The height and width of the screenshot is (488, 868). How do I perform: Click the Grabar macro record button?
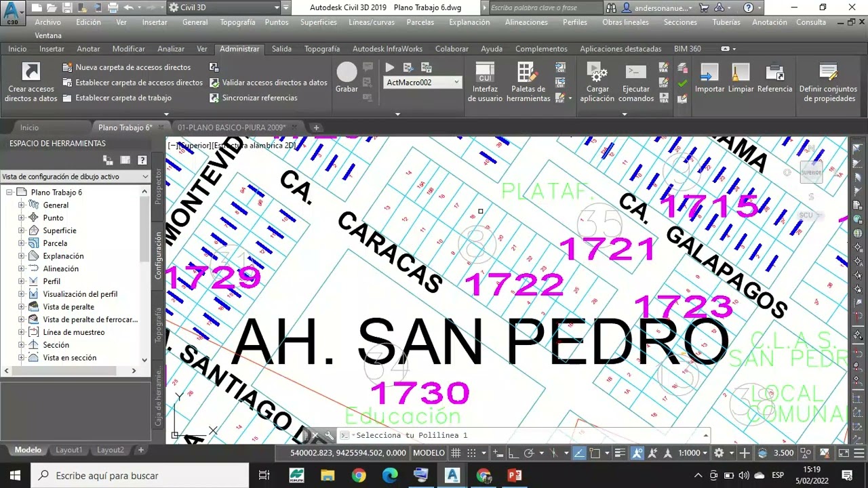[x=347, y=73]
